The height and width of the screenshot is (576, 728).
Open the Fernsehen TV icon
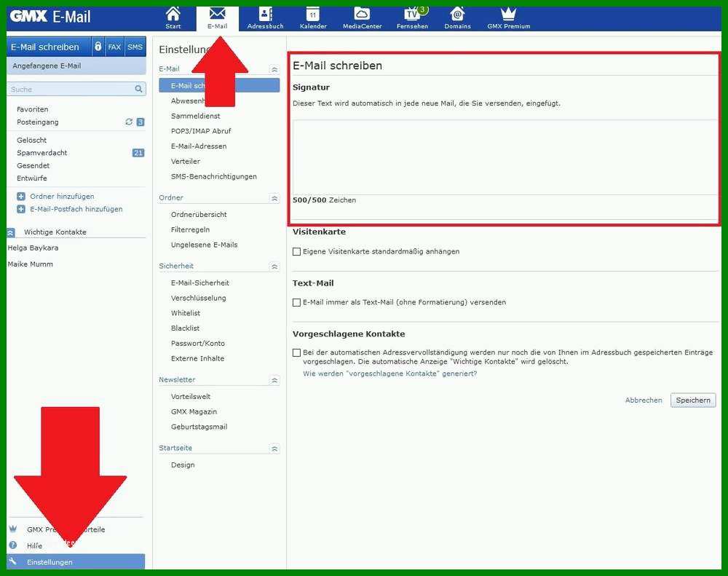pyautogui.click(x=412, y=18)
